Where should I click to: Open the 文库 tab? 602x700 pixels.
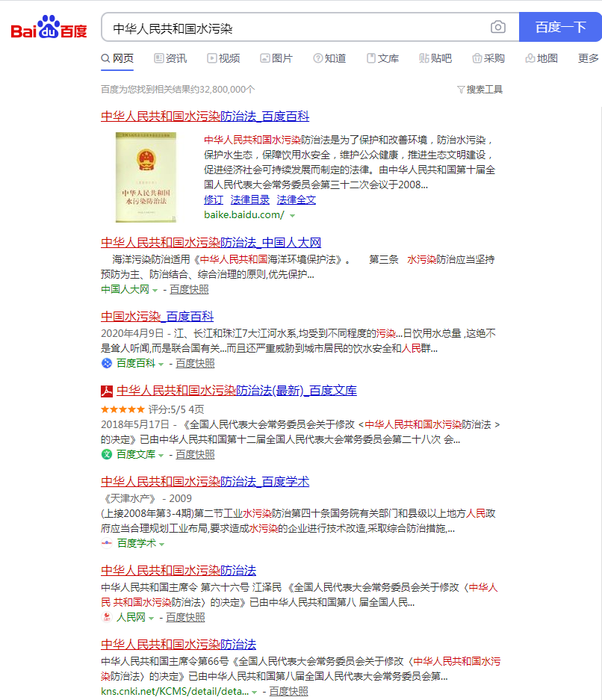click(382, 58)
